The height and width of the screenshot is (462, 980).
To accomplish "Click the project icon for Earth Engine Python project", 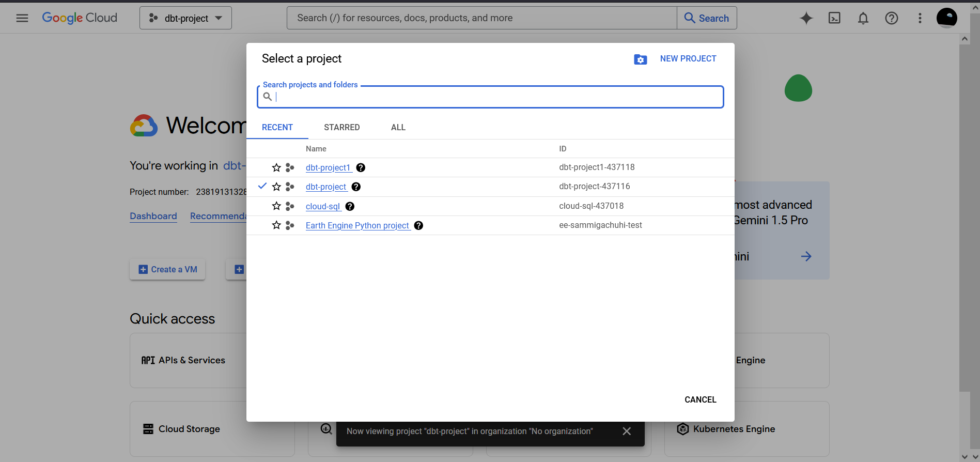I will pos(290,225).
